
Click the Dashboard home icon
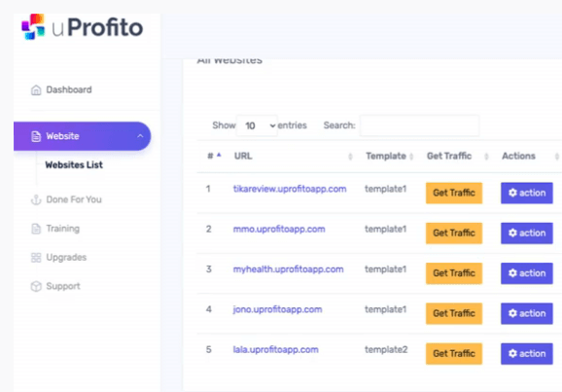(x=36, y=90)
